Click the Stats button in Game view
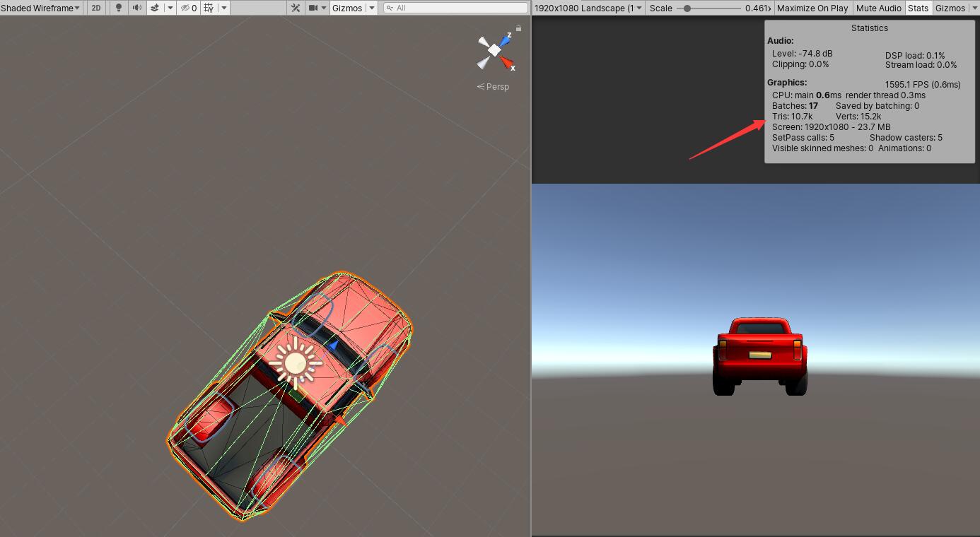 [x=918, y=8]
